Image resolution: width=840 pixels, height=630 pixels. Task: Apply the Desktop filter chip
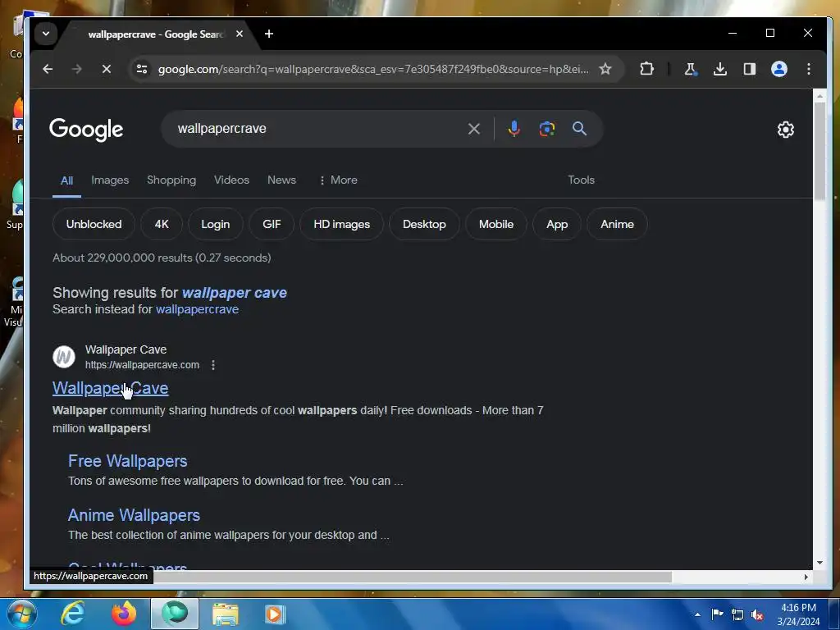tap(424, 224)
